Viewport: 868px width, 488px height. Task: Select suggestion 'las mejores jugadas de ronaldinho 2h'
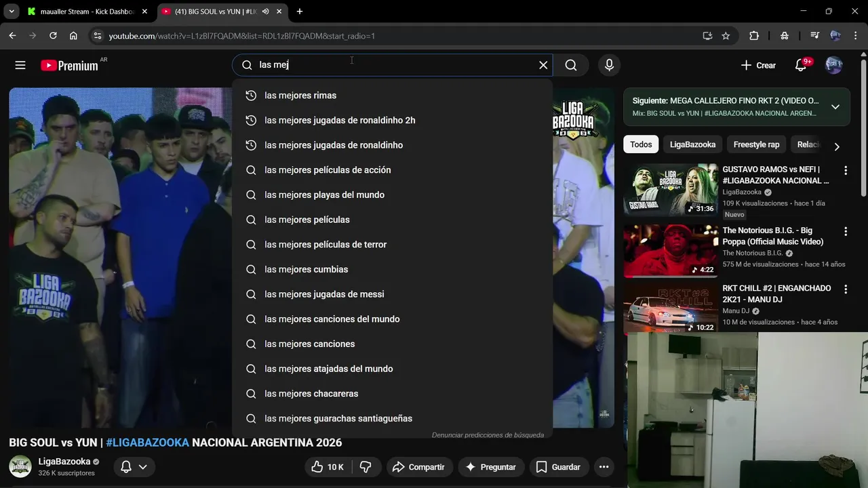[392, 120]
